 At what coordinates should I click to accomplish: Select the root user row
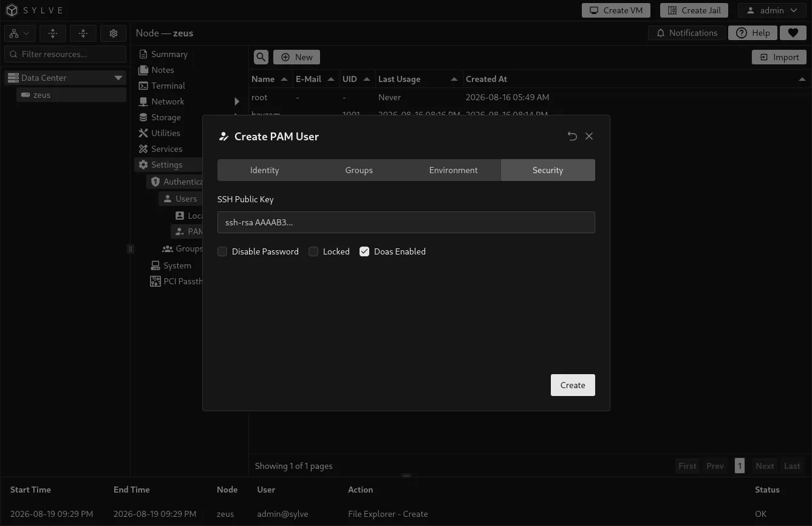[530, 97]
